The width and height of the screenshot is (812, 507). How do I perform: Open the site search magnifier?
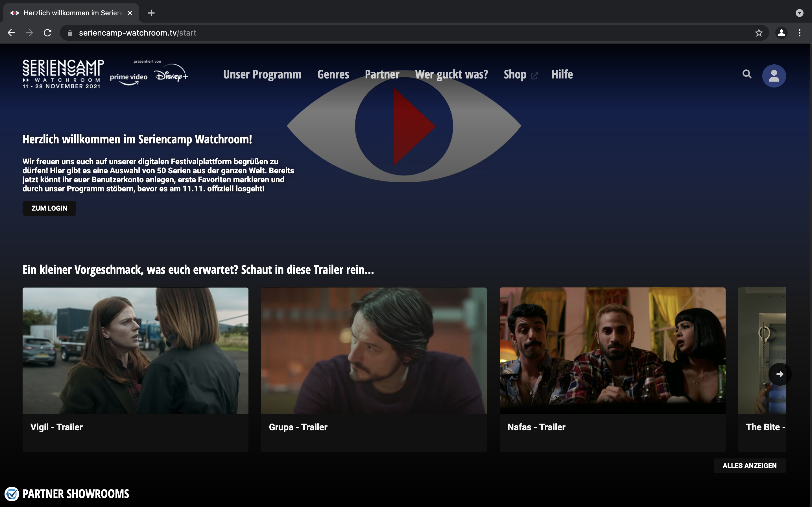[x=746, y=74]
